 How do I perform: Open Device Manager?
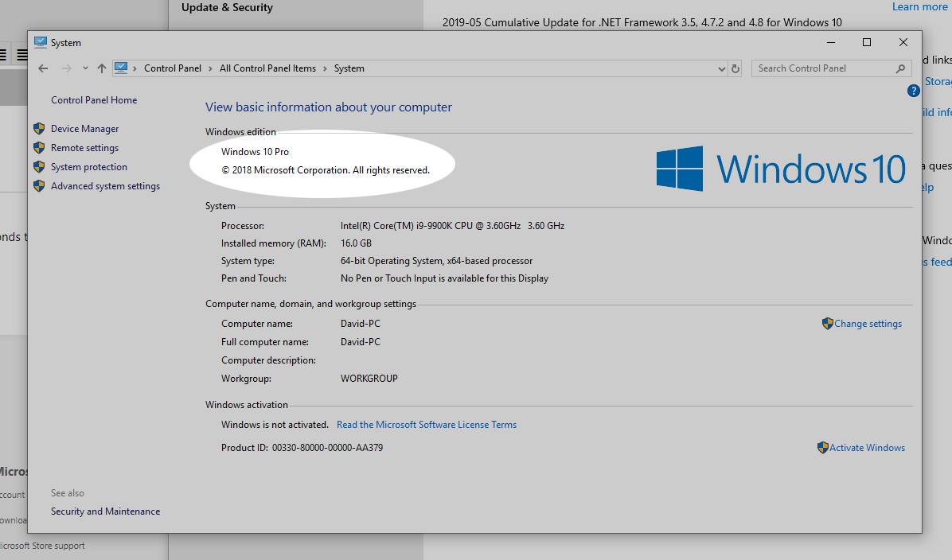pos(85,129)
